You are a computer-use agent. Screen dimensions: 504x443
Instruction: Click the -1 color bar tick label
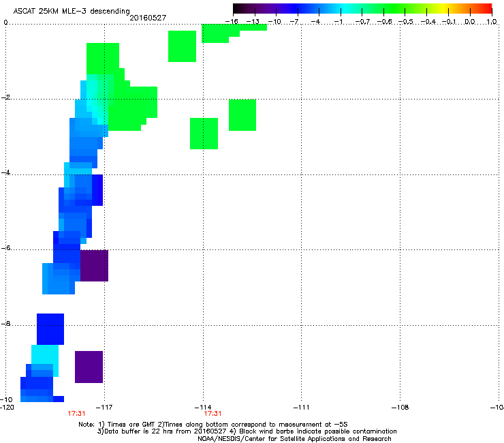tap(338, 22)
